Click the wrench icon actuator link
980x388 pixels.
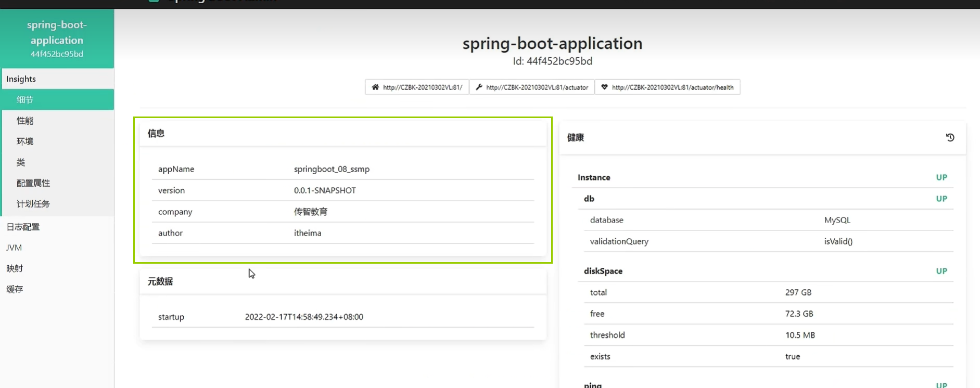(x=531, y=87)
